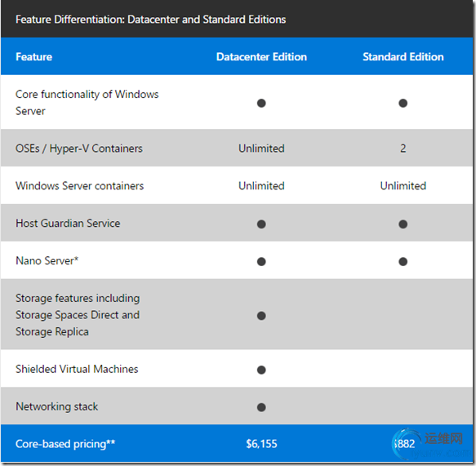Select the Datacenter Edition column header
The image size is (476, 466).
261,57
